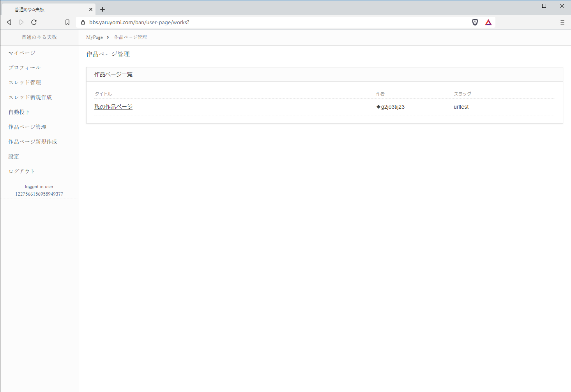This screenshot has height=392, width=571.
Task: Go to スレッド管理 in the sidebar
Action: pyautogui.click(x=25, y=82)
